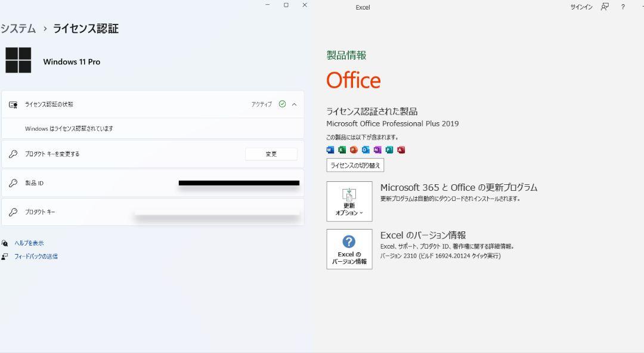
Task: Close the Settings window
Action: click(305, 5)
